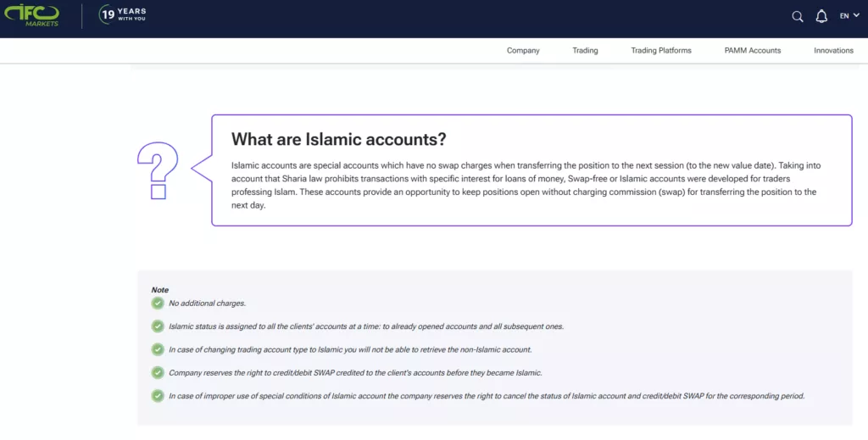Open the PAMM Accounts menu

(753, 50)
